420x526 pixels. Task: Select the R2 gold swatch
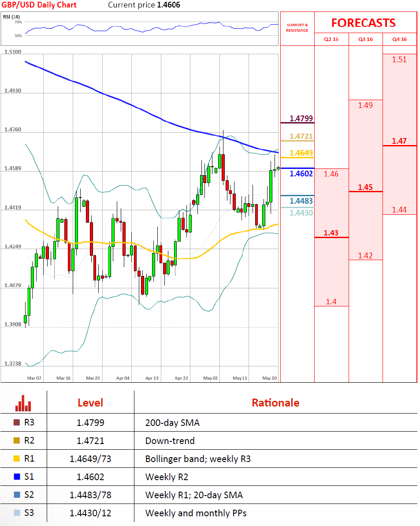tap(17, 440)
